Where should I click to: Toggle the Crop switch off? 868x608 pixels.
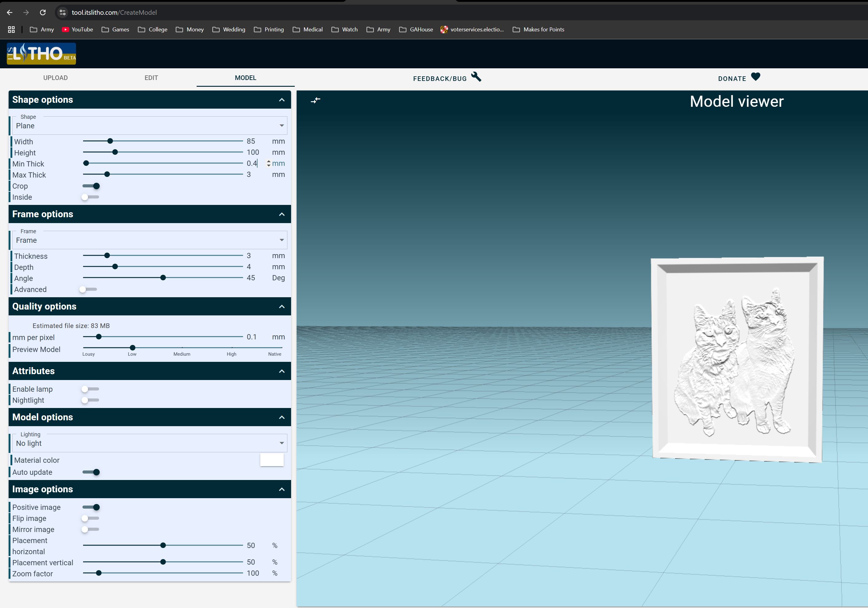(x=91, y=186)
